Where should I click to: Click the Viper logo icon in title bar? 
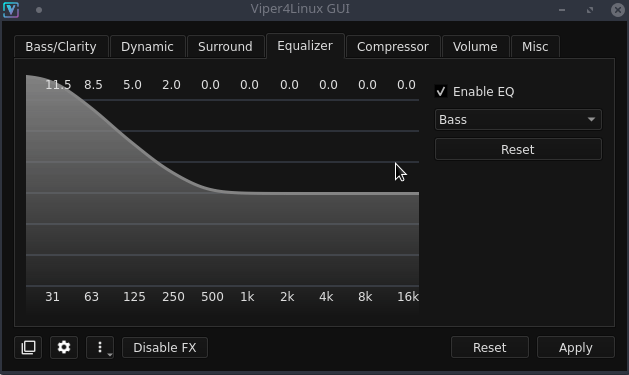11,10
